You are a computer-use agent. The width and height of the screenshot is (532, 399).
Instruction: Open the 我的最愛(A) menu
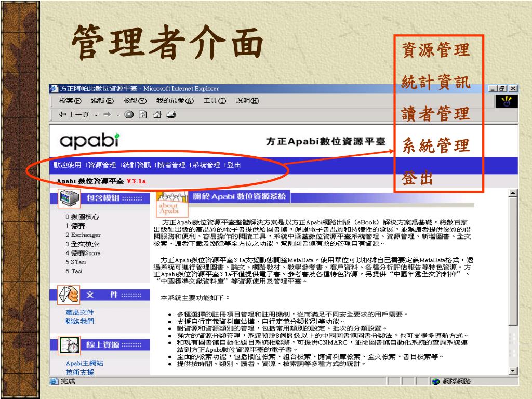pyautogui.click(x=175, y=101)
